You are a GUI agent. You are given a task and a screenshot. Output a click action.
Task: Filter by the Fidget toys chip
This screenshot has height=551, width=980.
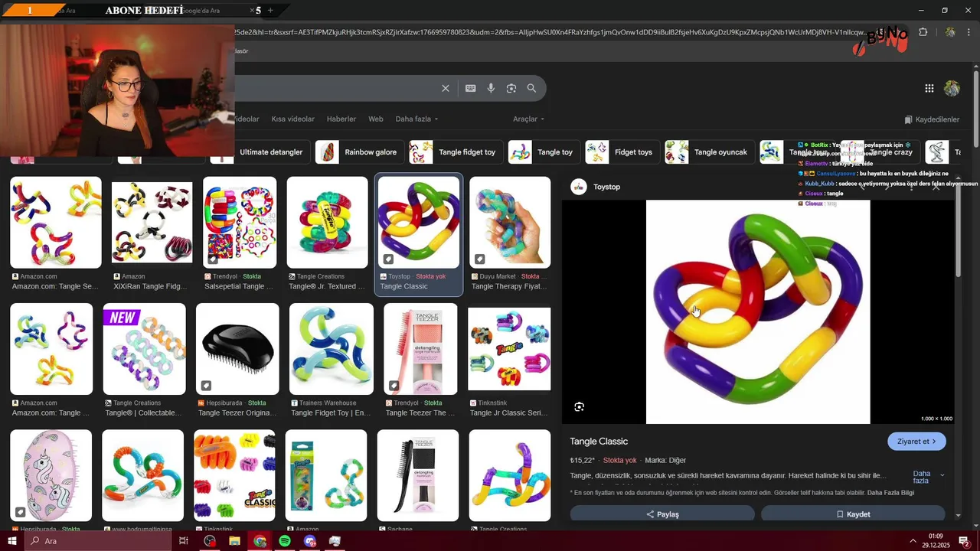coord(622,152)
